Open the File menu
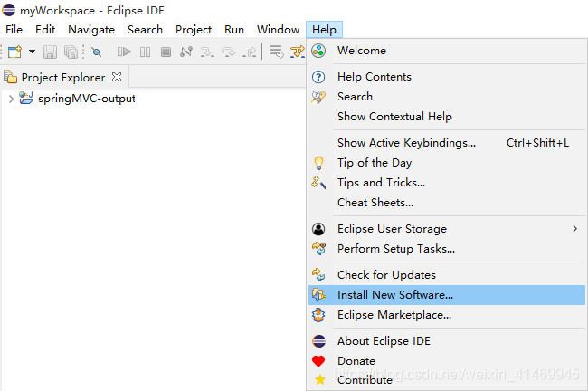588x391 pixels. 14,30
